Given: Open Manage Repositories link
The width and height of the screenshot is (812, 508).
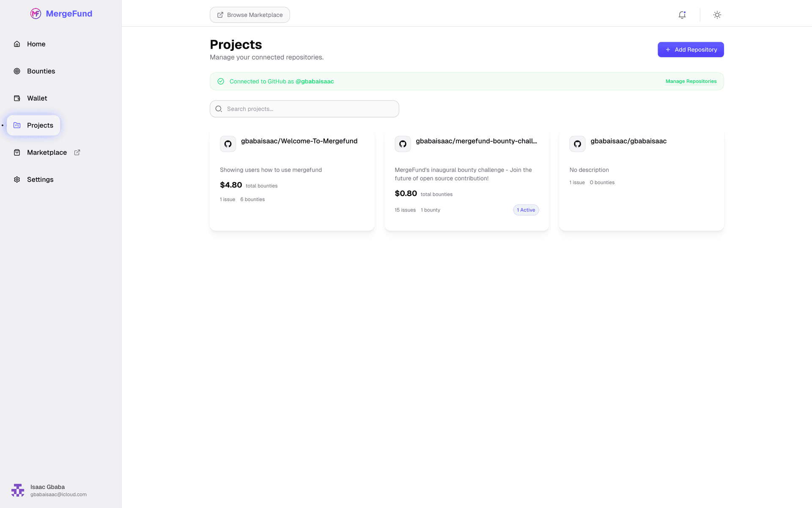Looking at the screenshot, I should point(691,81).
